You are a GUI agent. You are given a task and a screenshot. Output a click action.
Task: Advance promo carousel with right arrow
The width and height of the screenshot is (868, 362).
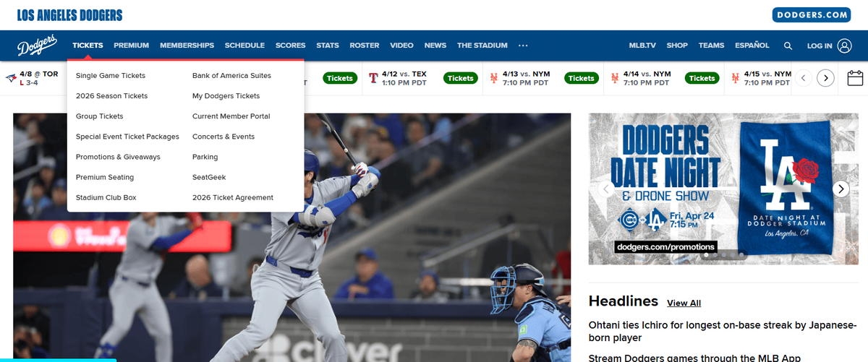point(841,189)
